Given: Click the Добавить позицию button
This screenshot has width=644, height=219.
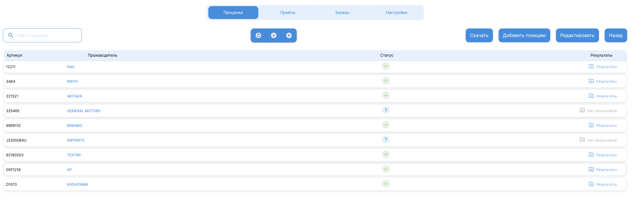Looking at the screenshot, I should click(x=524, y=35).
